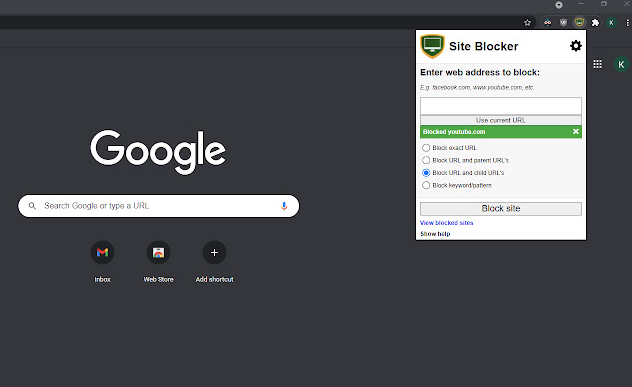Open the Extensions puzzle piece menu
The height and width of the screenshot is (387, 632).
point(595,23)
